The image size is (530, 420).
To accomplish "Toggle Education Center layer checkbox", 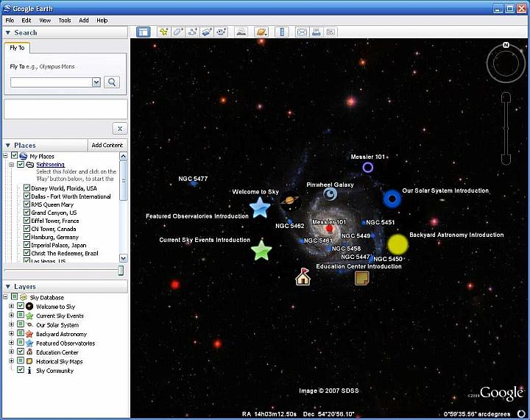I will (21, 352).
